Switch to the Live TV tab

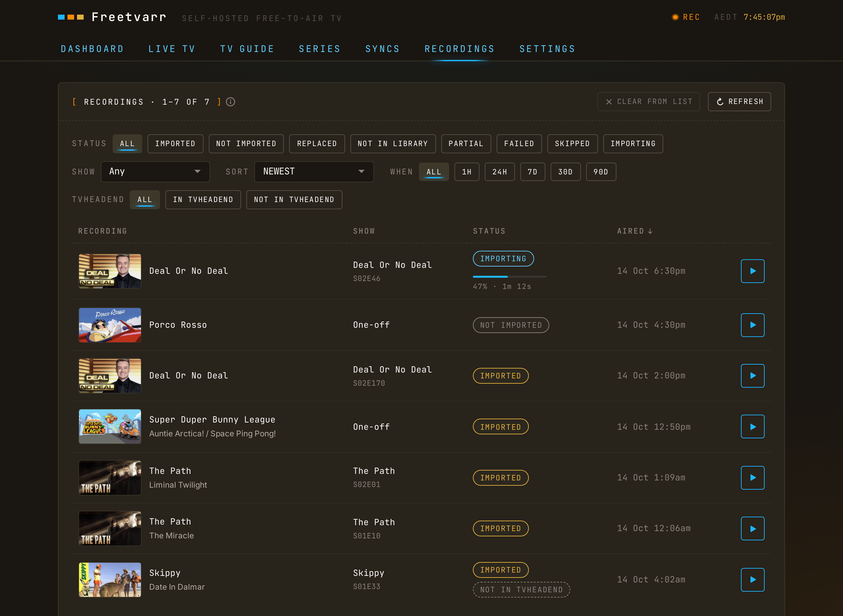[x=172, y=49]
